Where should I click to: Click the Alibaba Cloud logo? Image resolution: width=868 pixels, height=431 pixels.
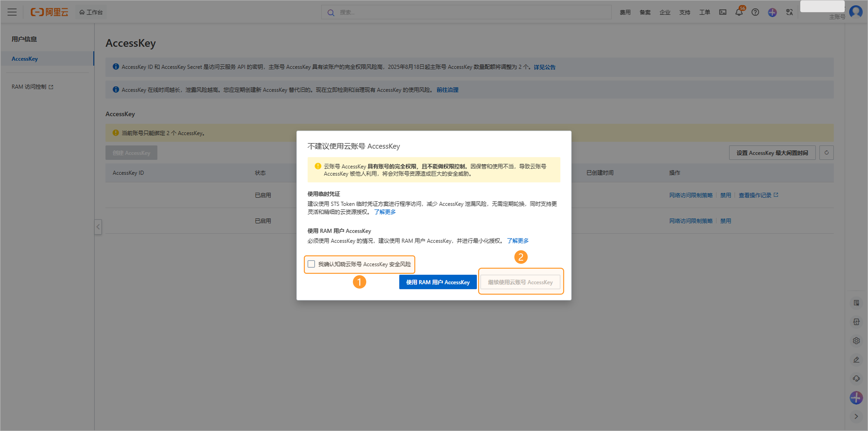pyautogui.click(x=49, y=12)
